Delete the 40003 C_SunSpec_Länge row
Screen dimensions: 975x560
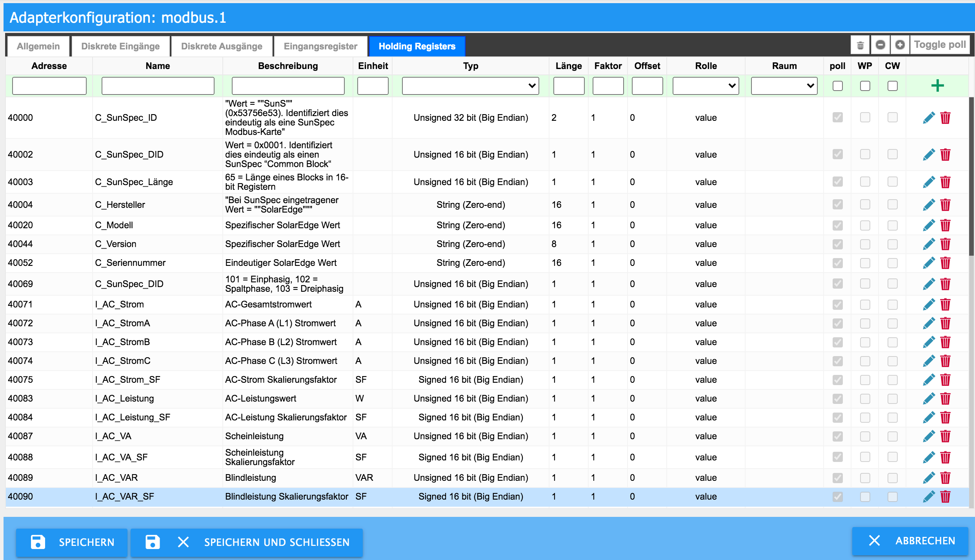pos(945,182)
